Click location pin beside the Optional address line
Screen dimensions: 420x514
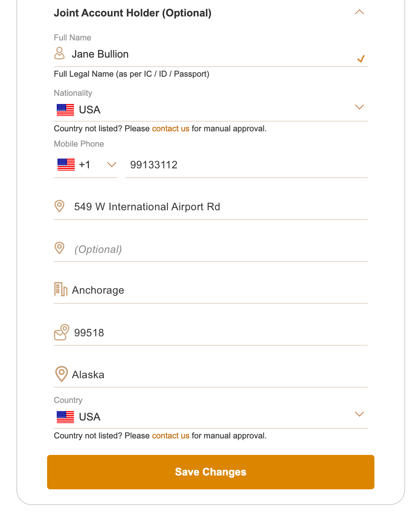(59, 248)
